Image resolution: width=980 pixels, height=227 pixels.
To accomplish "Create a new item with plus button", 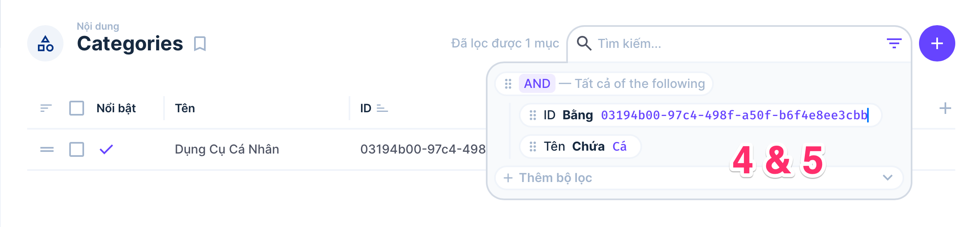I will point(937,43).
